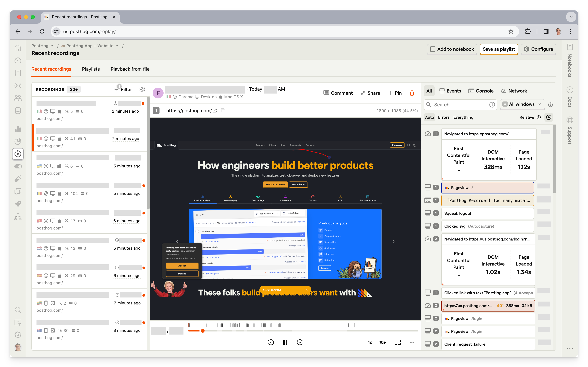
Task: Delete recording with the trash icon
Action: 412,93
